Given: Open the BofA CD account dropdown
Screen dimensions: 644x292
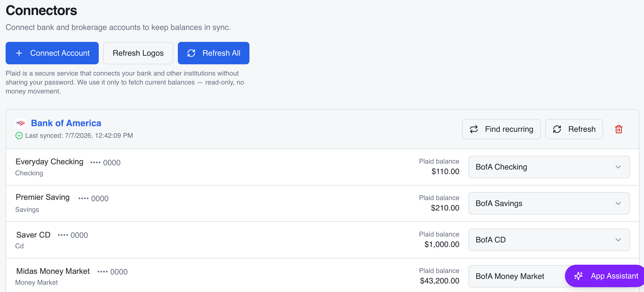Looking at the screenshot, I should tap(549, 240).
